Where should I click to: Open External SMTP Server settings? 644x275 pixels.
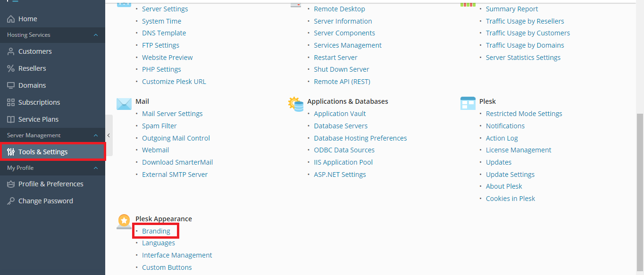click(175, 175)
